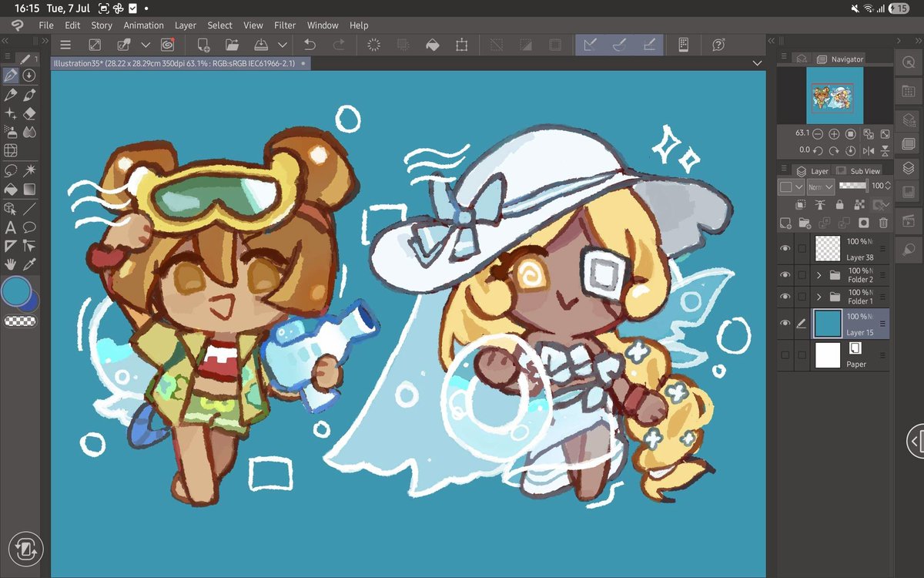Screen dimensions: 924x578
Task: Toggle Lock layer padlock icon
Action: (x=839, y=204)
